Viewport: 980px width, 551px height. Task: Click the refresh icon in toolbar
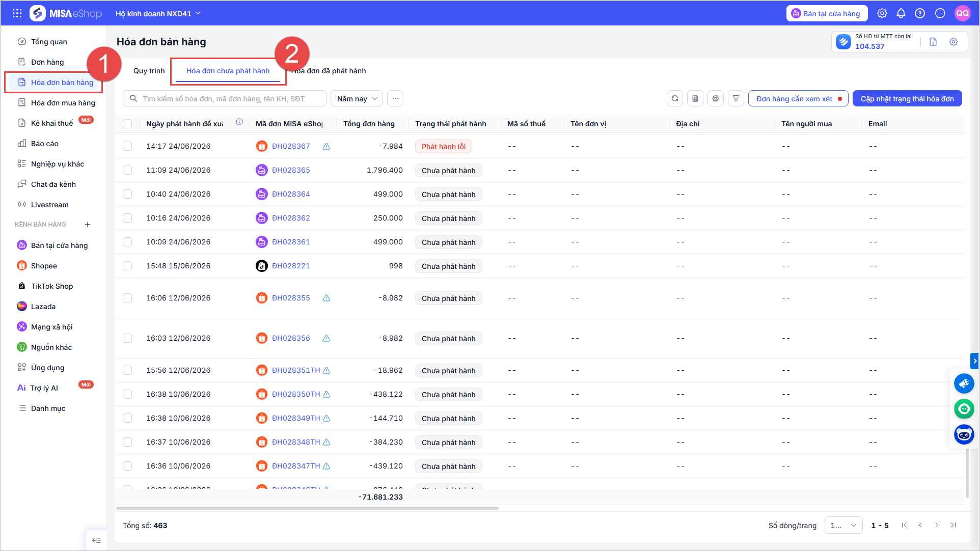(x=675, y=99)
